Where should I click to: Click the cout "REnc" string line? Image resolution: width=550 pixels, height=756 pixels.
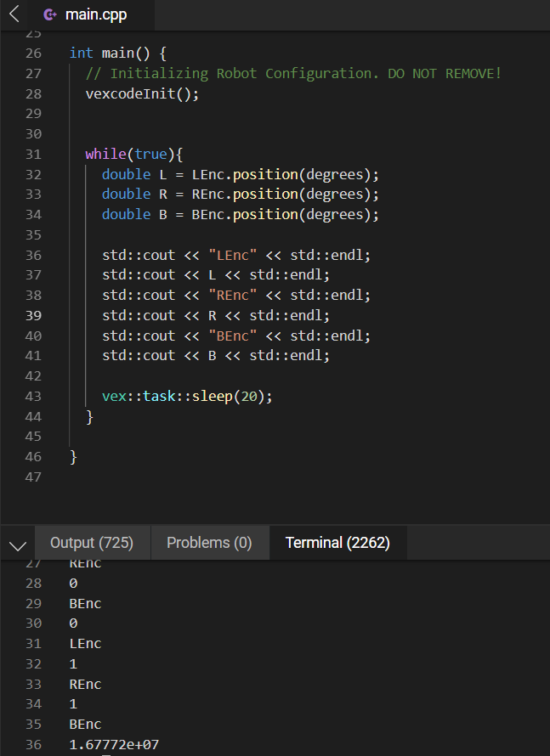point(236,296)
